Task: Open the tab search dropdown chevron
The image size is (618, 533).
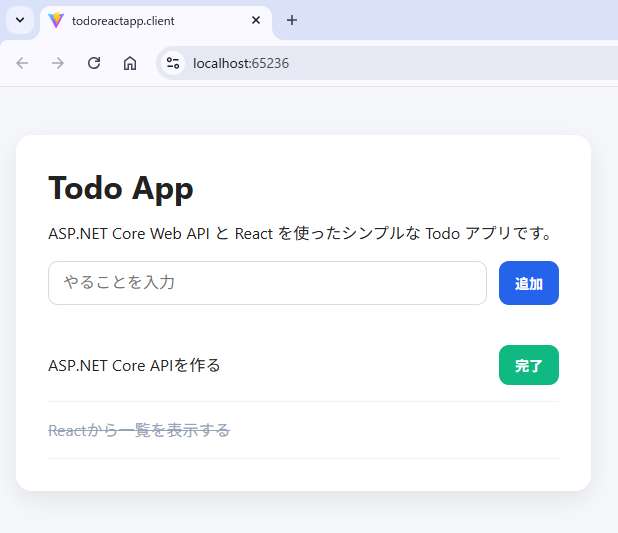Action: (19, 20)
